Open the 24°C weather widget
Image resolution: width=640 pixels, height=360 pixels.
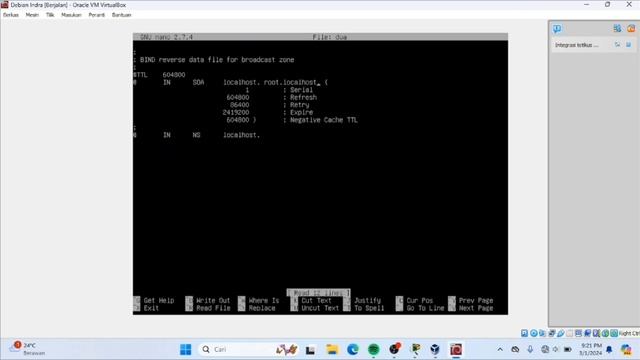pyautogui.click(x=28, y=349)
